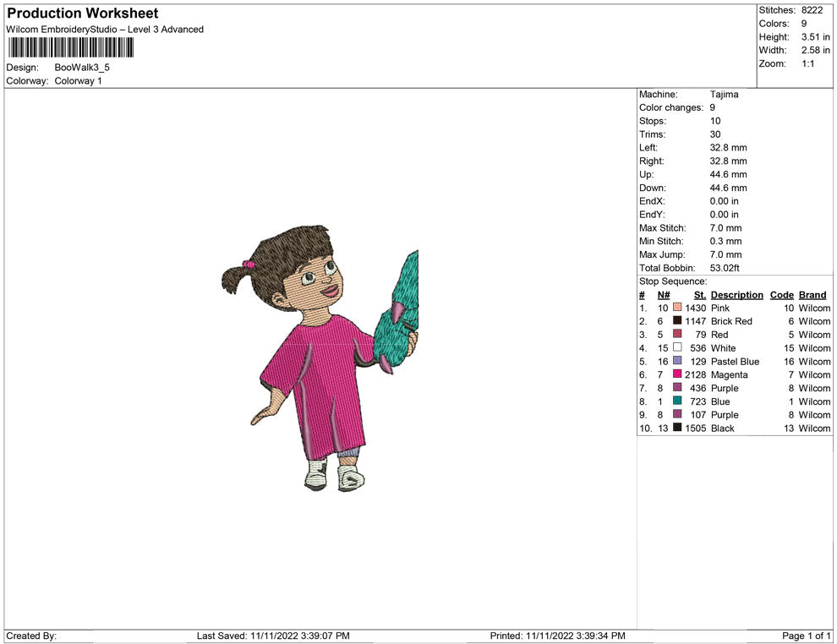Click the 'Magenta' description text

[729, 374]
